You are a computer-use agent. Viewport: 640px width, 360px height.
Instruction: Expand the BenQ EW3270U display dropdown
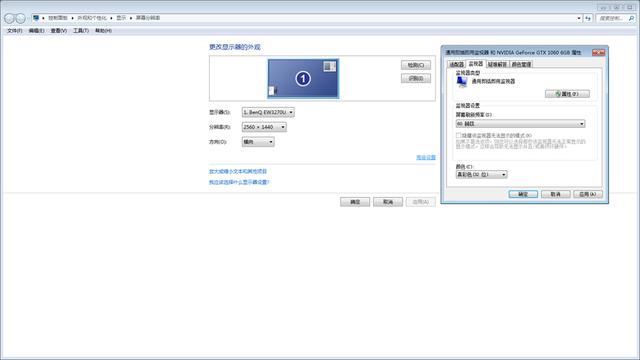[x=268, y=112]
